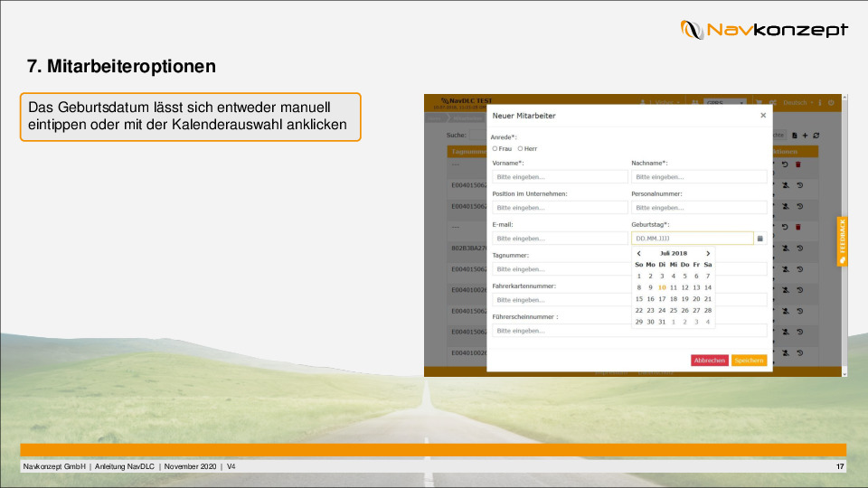Click the plus icon to add an employee
This screenshot has width=868, height=488.
coord(805,135)
